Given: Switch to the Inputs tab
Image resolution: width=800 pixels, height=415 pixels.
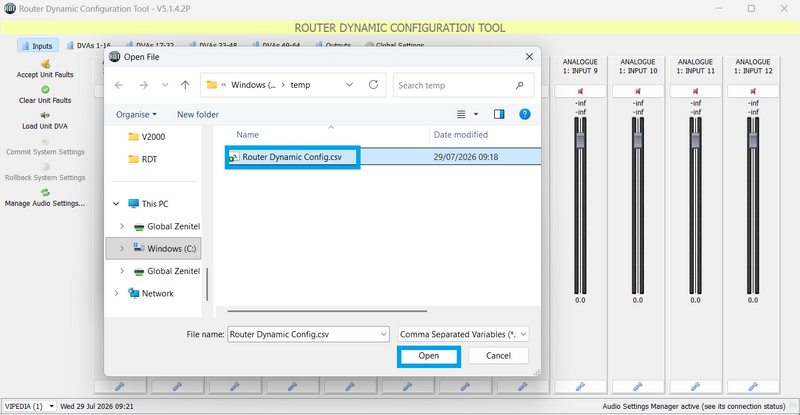Looking at the screenshot, I should pos(38,46).
